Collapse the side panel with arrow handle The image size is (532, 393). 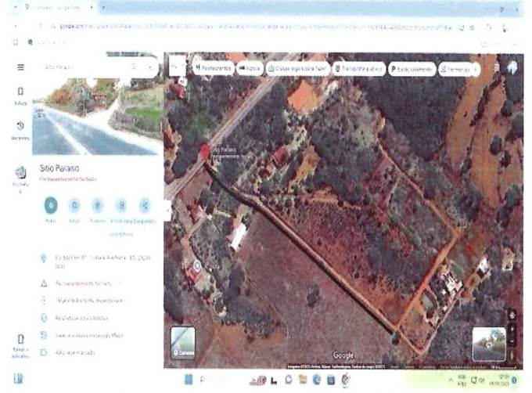pos(167,209)
